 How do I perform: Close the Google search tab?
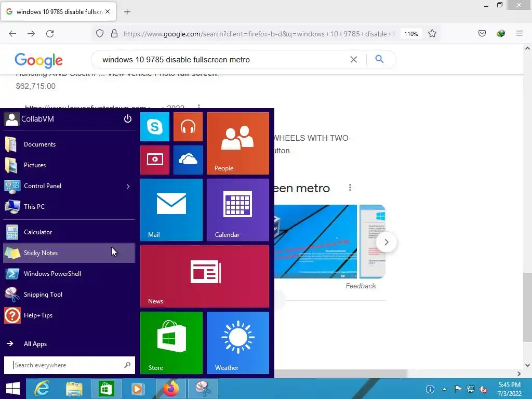point(108,11)
